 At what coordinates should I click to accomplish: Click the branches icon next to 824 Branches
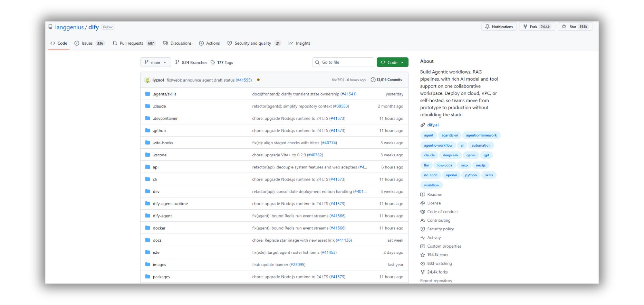[x=177, y=62]
